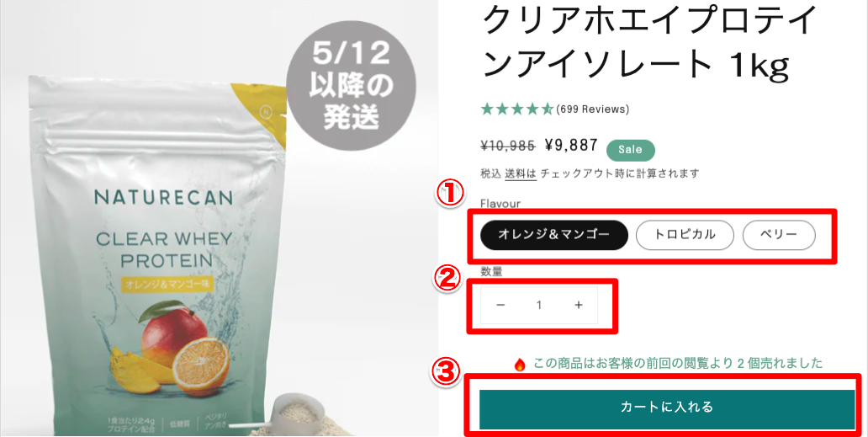Image resolution: width=868 pixels, height=437 pixels.
Task: Click the red circled number 2 marker
Action: [447, 280]
